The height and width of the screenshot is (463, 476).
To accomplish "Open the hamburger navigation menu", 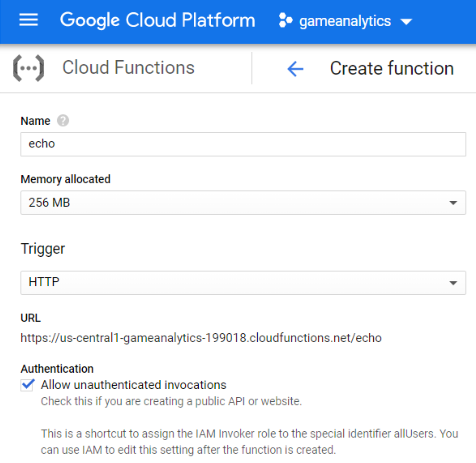I will pyautogui.click(x=28, y=20).
